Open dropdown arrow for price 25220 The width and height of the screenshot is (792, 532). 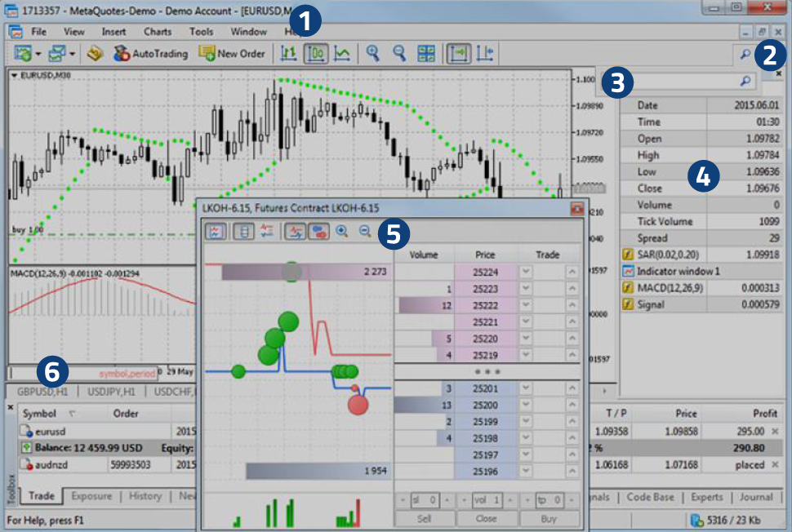click(x=526, y=338)
